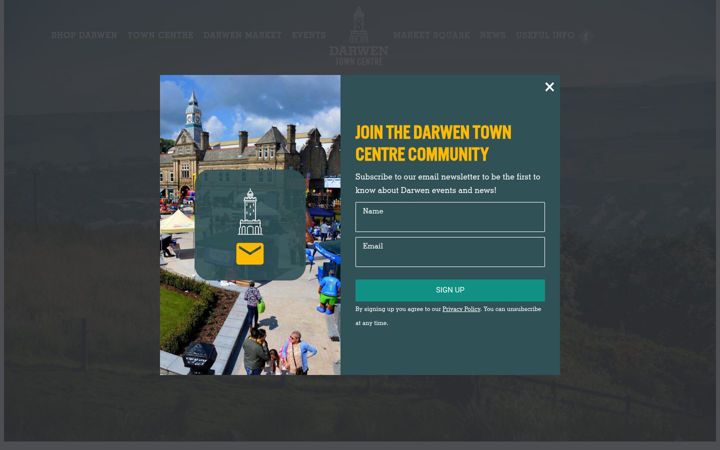Click the Email input field
The image size is (720, 450).
pos(450,252)
